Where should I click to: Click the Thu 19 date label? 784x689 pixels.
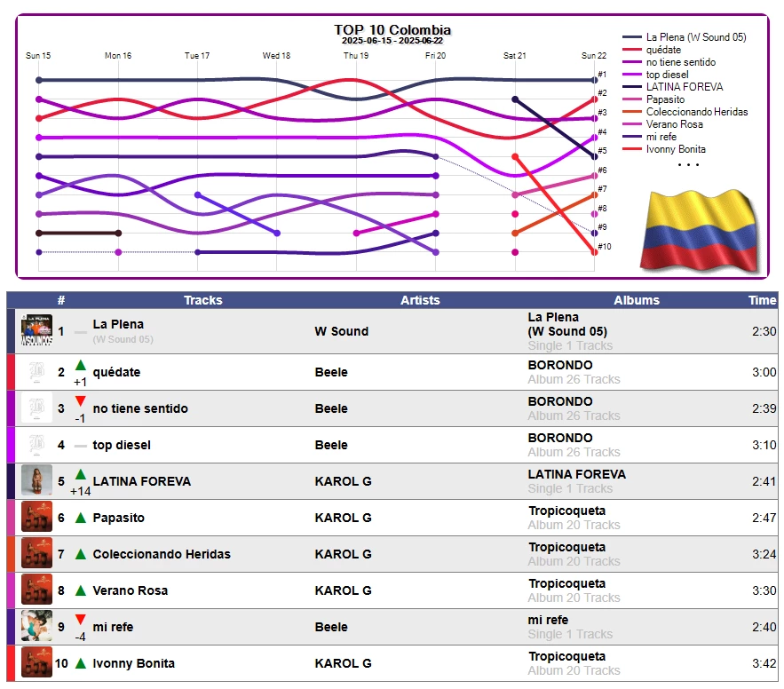[x=356, y=56]
